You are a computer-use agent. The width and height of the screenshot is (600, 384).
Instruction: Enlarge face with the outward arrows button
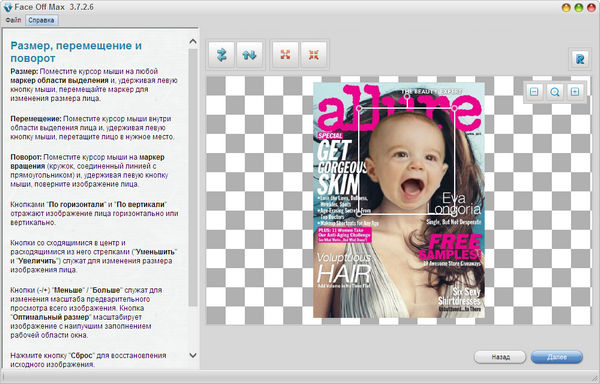285,55
